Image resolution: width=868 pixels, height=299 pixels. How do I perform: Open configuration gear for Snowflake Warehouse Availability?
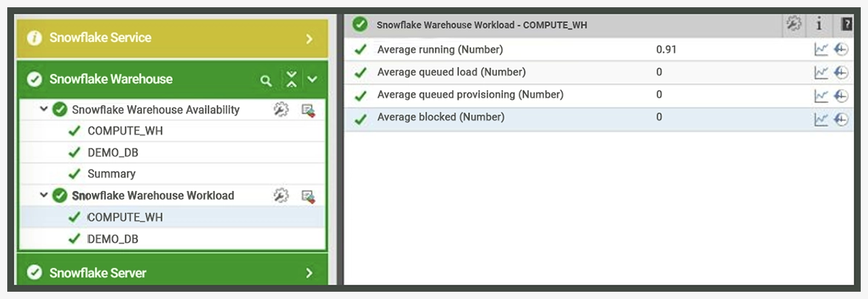[281, 110]
